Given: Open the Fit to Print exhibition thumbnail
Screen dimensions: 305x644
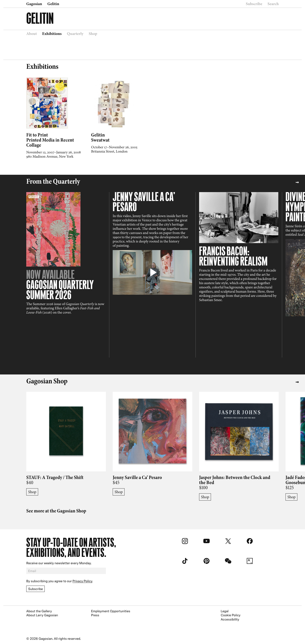Looking at the screenshot, I should pyautogui.click(x=47, y=103).
